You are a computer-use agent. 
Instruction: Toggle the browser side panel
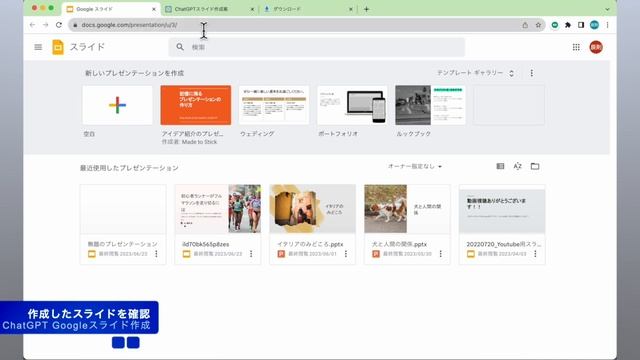[x=581, y=25]
